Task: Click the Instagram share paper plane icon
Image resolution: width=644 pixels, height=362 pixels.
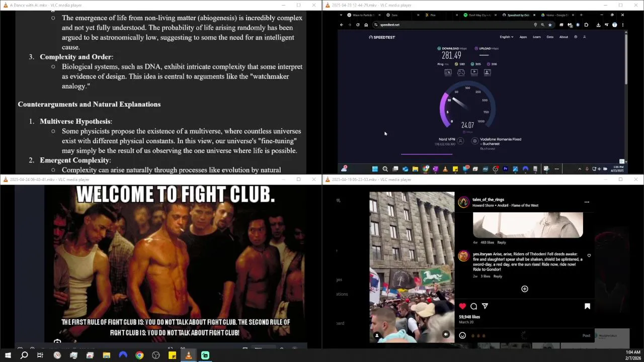Action: [485, 306]
